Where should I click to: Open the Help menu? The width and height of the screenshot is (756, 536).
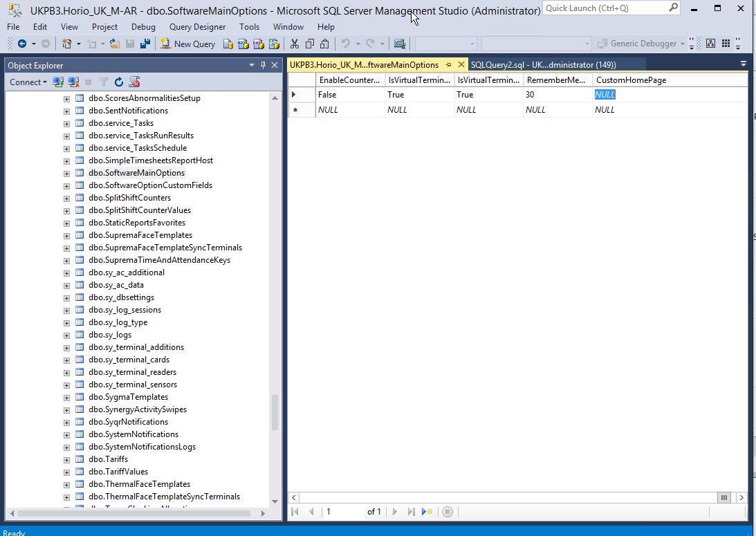click(326, 27)
